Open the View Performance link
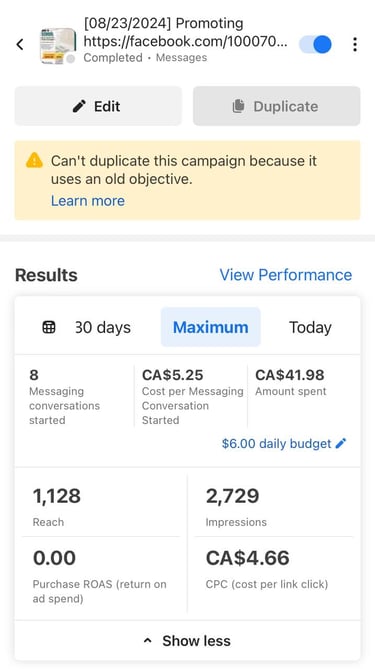Image resolution: width=375 pixels, height=669 pixels. tap(286, 275)
